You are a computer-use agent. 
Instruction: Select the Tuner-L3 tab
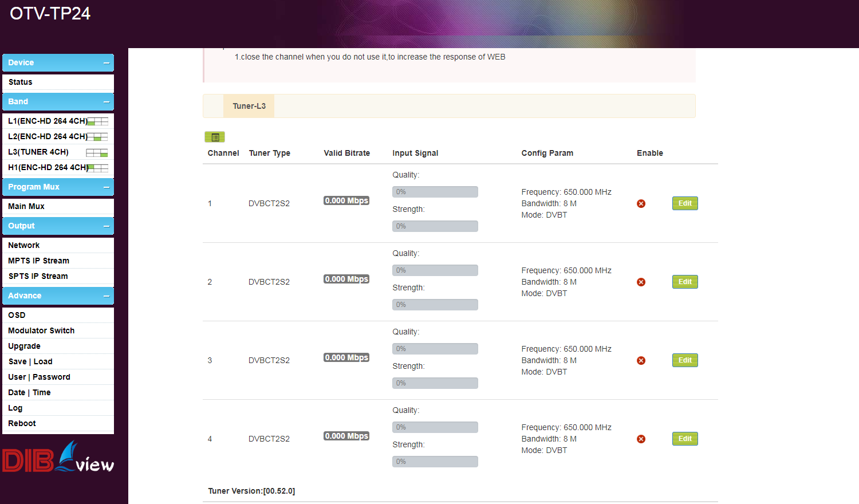(x=249, y=106)
